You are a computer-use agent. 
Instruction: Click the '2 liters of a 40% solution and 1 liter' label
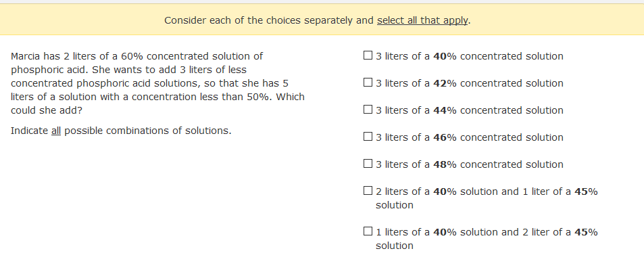487,198
